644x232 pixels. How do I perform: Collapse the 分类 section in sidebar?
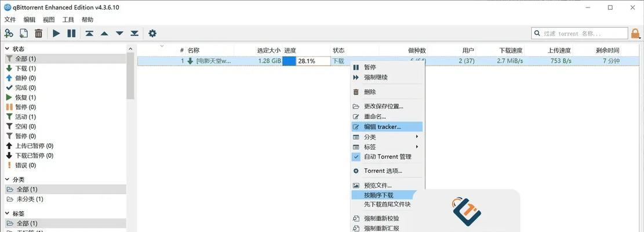pos(7,179)
